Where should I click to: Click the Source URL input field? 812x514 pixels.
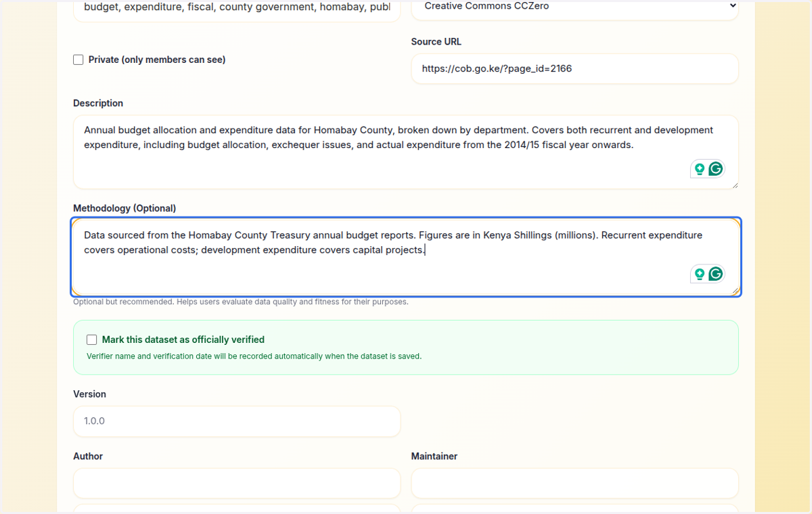[x=574, y=68]
